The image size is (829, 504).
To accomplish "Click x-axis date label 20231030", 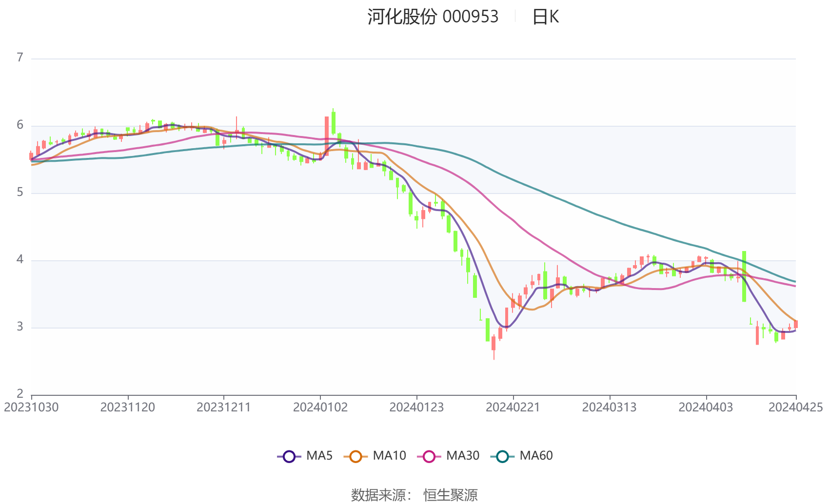I will (x=31, y=407).
